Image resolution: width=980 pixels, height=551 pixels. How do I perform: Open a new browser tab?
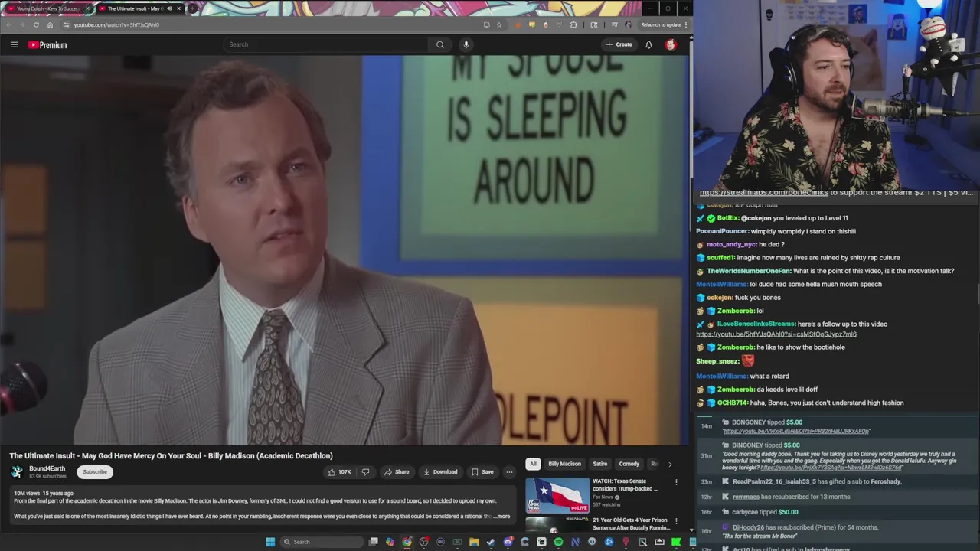[x=192, y=8]
